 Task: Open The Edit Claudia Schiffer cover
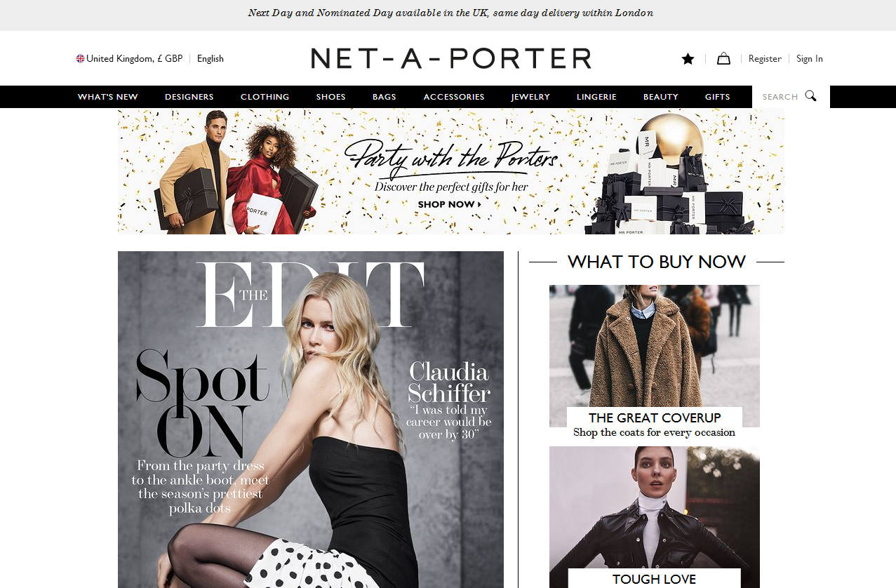point(311,420)
